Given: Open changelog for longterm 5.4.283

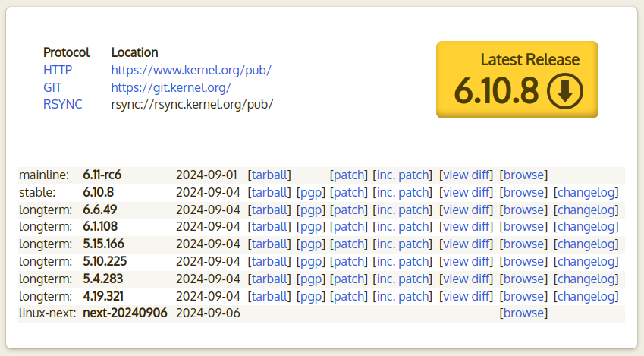Looking at the screenshot, I should (586, 279).
